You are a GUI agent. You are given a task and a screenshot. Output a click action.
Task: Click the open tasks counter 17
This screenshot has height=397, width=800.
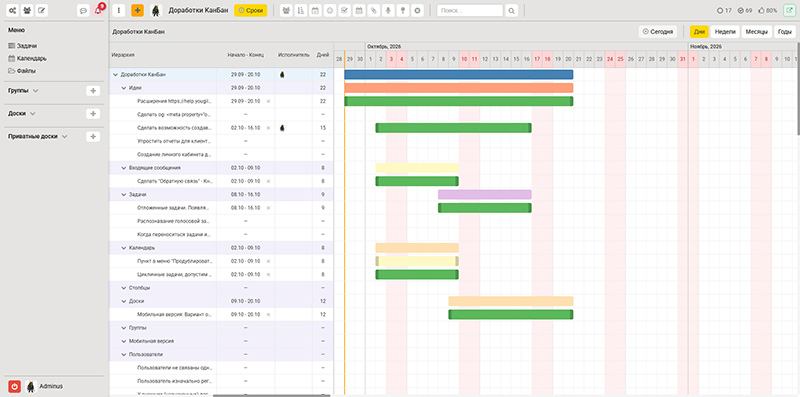tap(724, 10)
